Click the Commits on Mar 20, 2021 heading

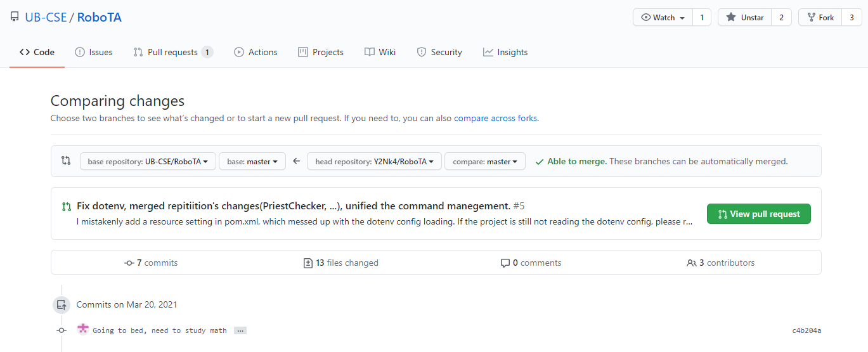coord(127,304)
